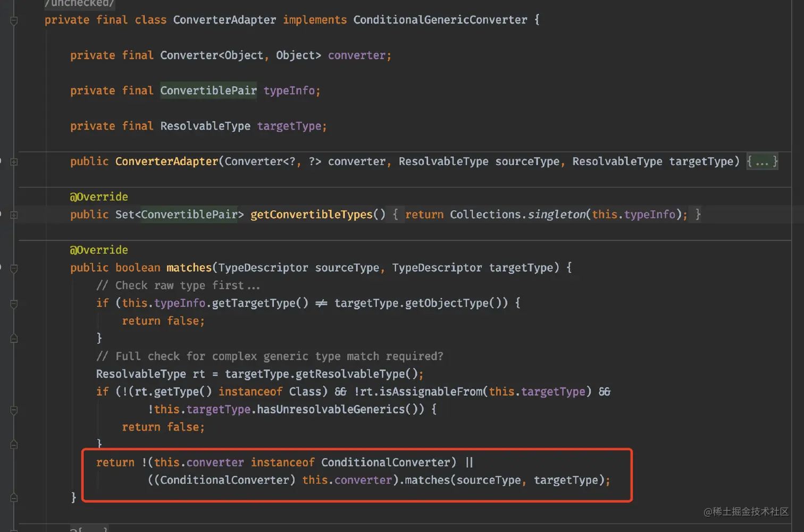Image resolution: width=804 pixels, height=532 pixels.
Task: Expand the folded {...} constructor body placeholder
Action: (x=763, y=162)
